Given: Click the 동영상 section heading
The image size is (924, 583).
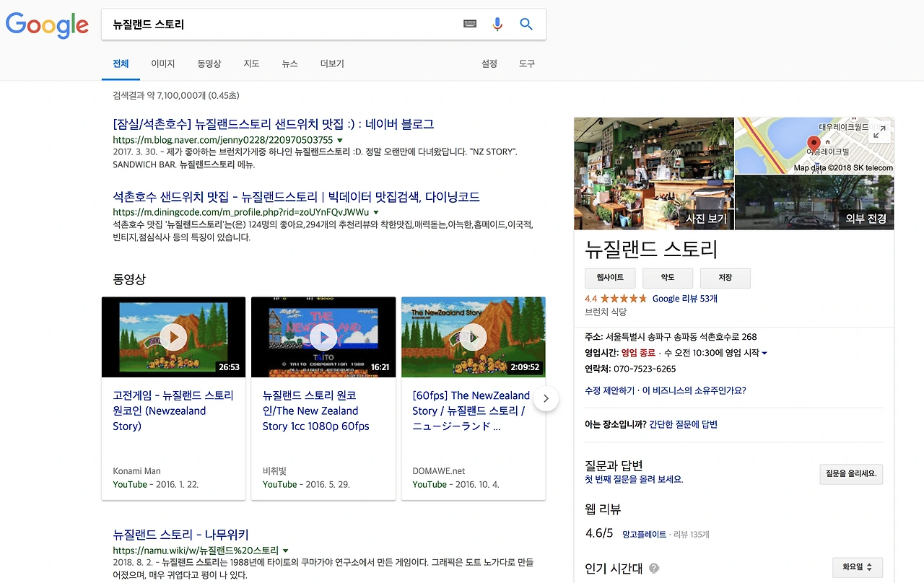Looking at the screenshot, I should click(x=129, y=279).
